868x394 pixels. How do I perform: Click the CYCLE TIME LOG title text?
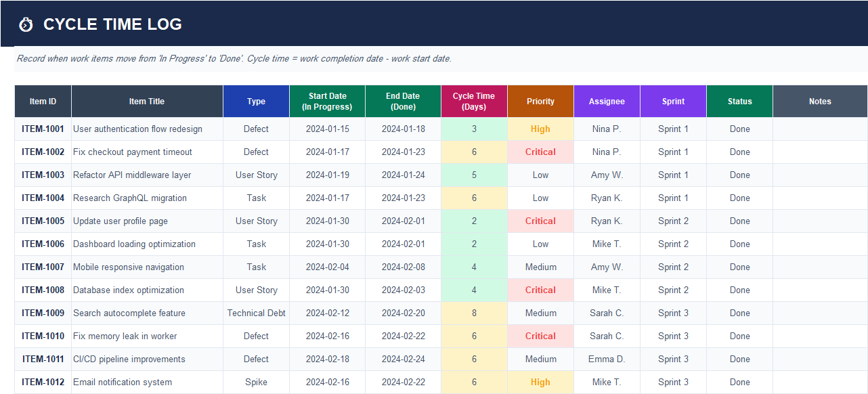113,24
